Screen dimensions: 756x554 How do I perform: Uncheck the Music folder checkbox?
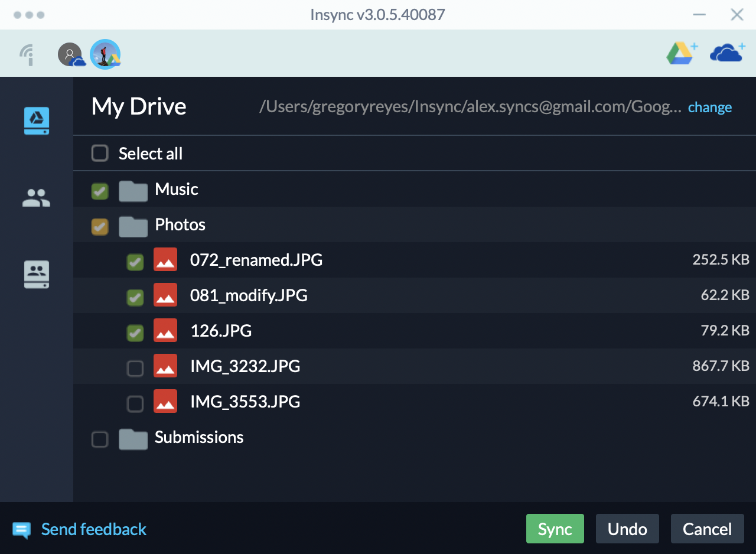pyautogui.click(x=99, y=189)
